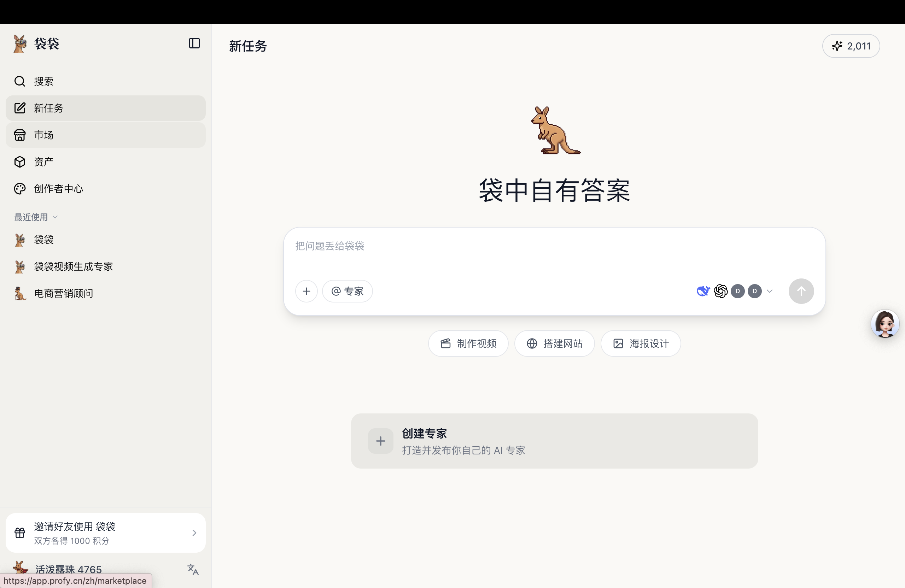Click the credits badge showing 2,011
Image resolution: width=905 pixels, height=588 pixels.
pyautogui.click(x=851, y=46)
